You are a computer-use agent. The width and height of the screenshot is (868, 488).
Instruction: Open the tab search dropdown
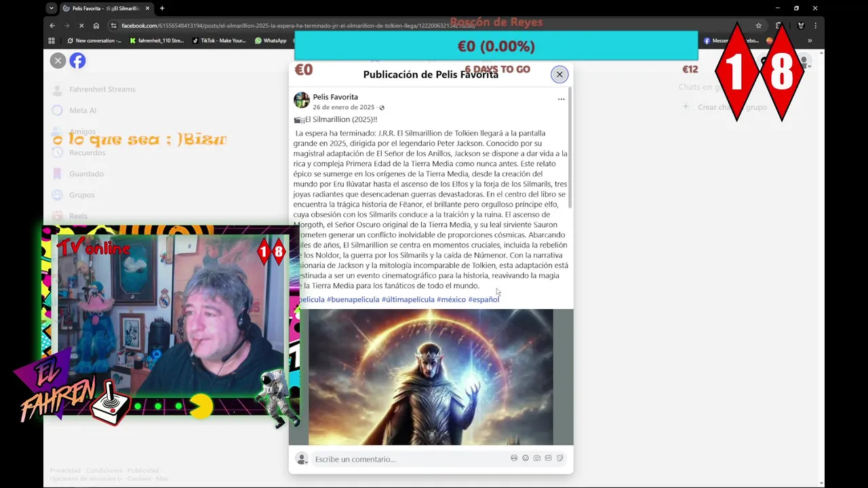(x=52, y=8)
